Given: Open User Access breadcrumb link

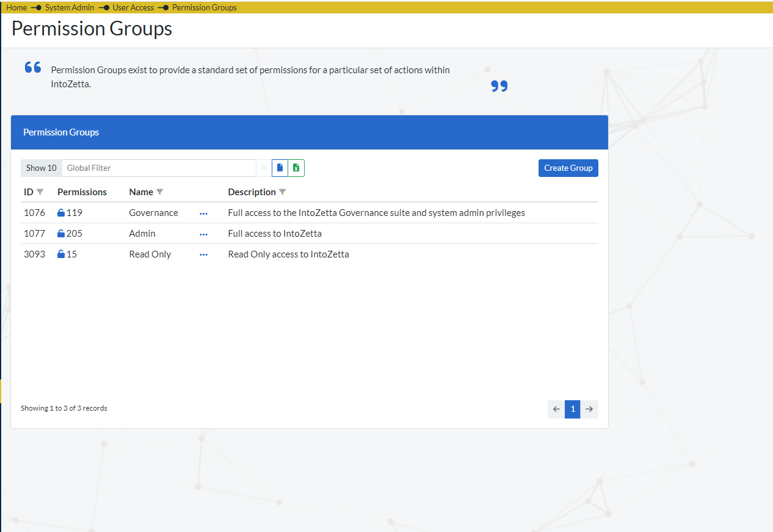Looking at the screenshot, I should (133, 7).
